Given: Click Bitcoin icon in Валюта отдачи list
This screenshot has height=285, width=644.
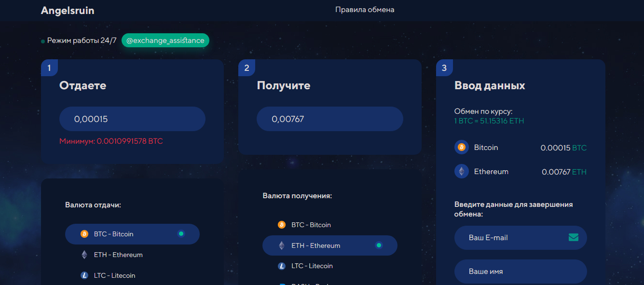Looking at the screenshot, I should pos(84,234).
